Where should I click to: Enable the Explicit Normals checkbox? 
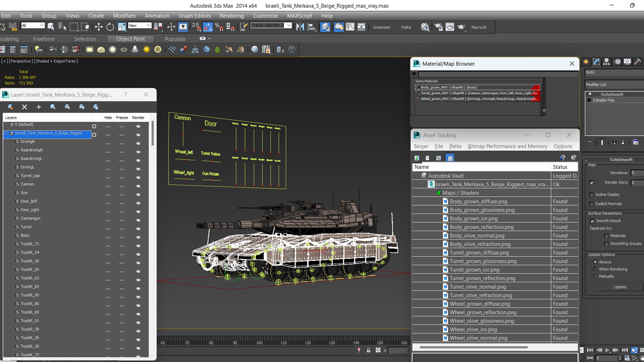coord(592,204)
